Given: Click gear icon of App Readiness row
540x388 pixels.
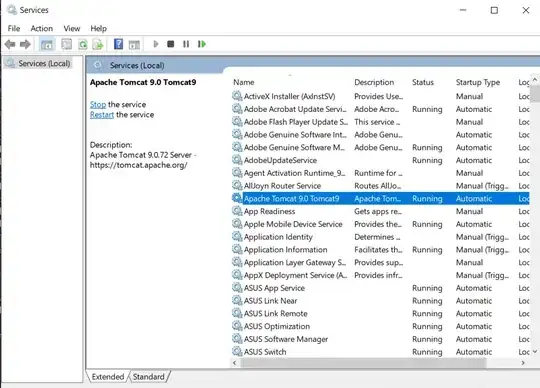Looking at the screenshot, I should [237, 211].
